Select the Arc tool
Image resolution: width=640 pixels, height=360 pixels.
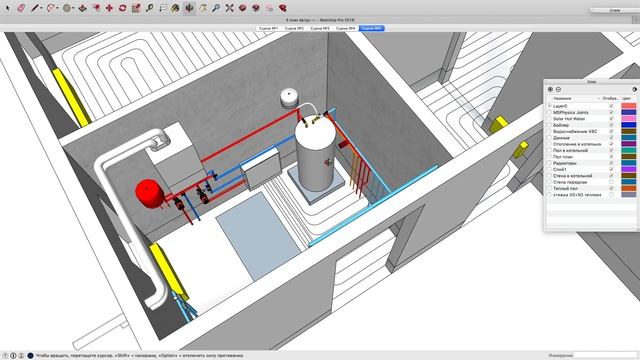click(51, 8)
